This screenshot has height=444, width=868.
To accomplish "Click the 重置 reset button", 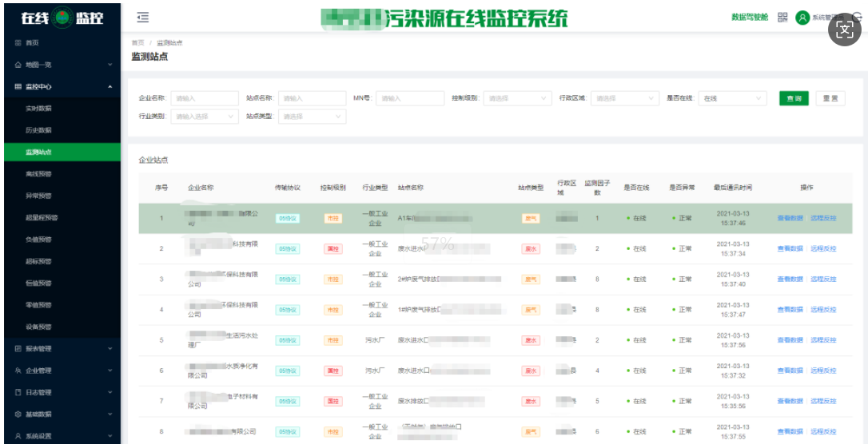I will pos(830,98).
